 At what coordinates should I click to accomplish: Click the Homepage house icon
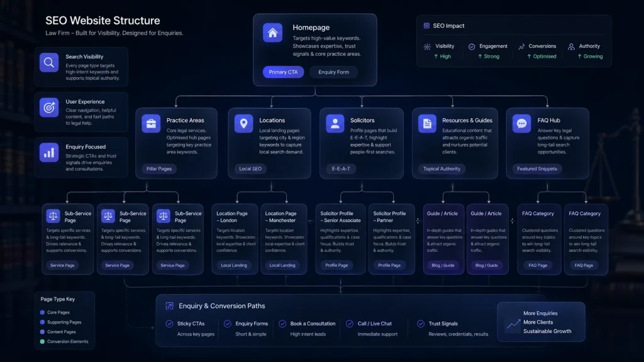click(x=273, y=33)
